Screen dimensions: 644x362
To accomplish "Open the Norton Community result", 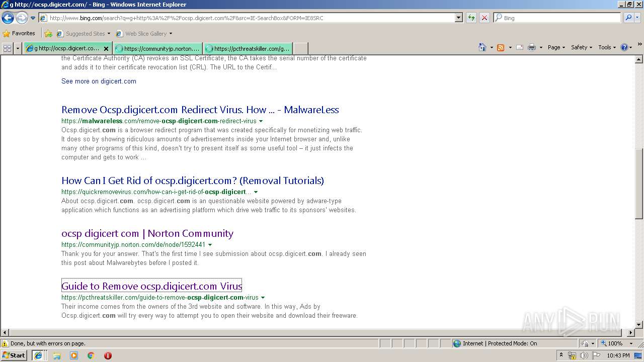I will [x=147, y=233].
